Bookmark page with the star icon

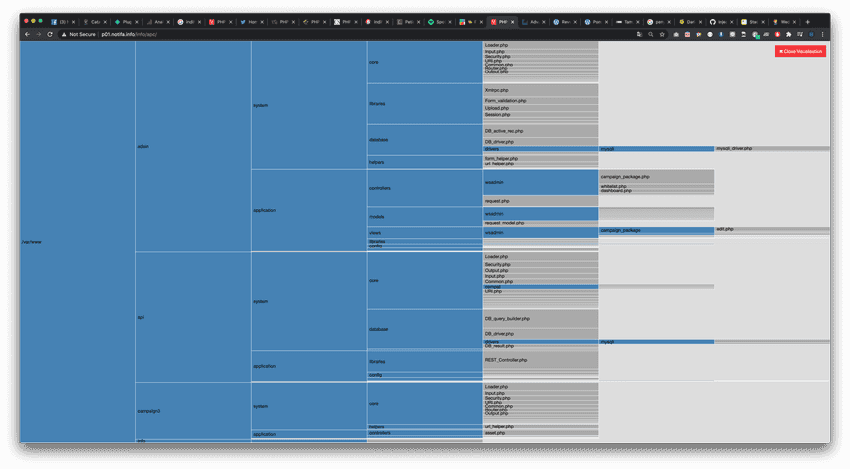click(662, 34)
